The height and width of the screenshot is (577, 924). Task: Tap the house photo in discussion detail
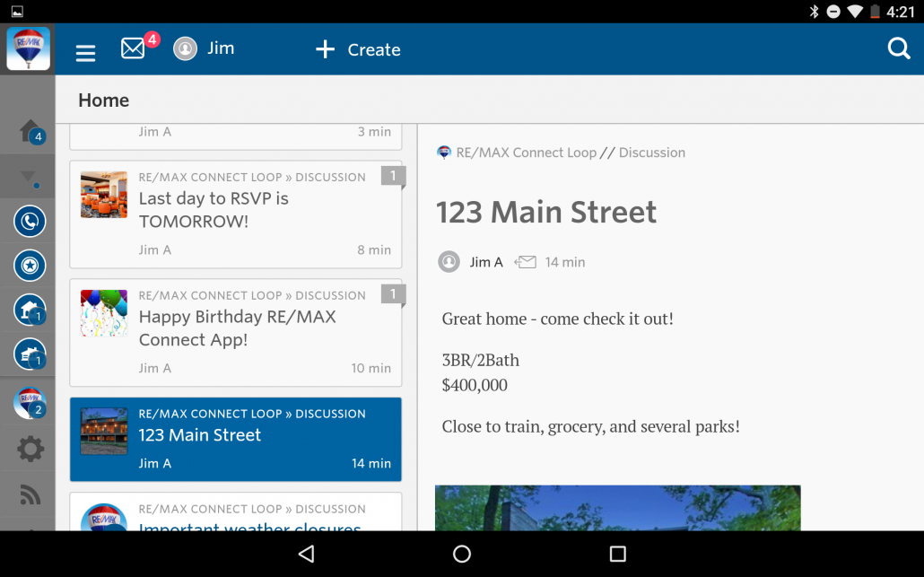[617, 507]
